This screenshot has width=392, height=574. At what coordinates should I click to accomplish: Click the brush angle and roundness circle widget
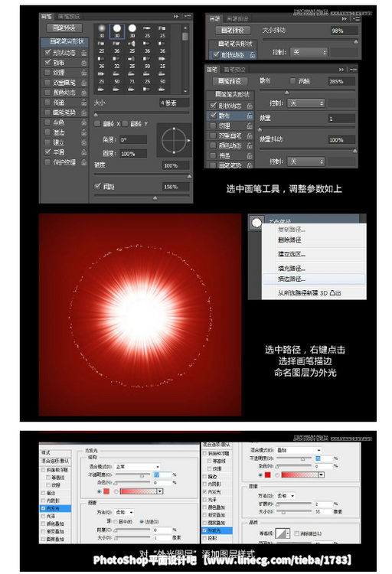click(x=174, y=140)
